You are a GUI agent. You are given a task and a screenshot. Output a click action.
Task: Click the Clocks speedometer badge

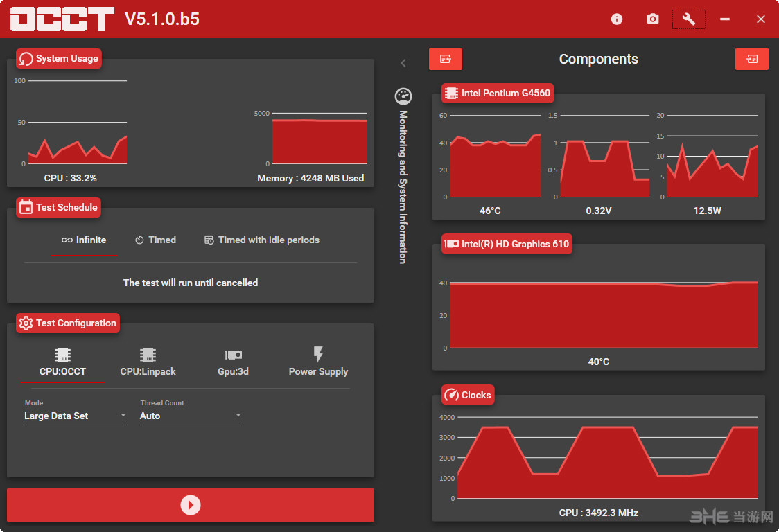coord(468,395)
